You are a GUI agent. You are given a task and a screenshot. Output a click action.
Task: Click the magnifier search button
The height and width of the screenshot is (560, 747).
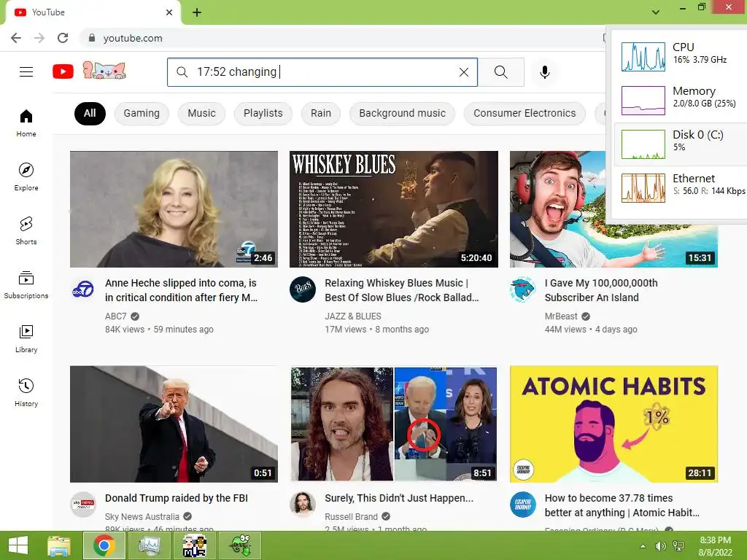point(500,72)
